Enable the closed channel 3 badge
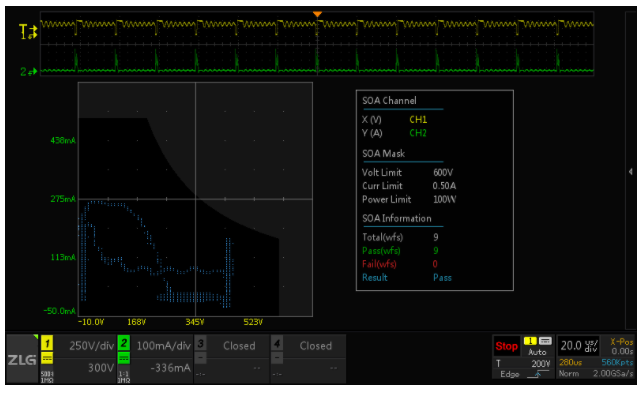The width and height of the screenshot is (642, 393). pos(201,343)
